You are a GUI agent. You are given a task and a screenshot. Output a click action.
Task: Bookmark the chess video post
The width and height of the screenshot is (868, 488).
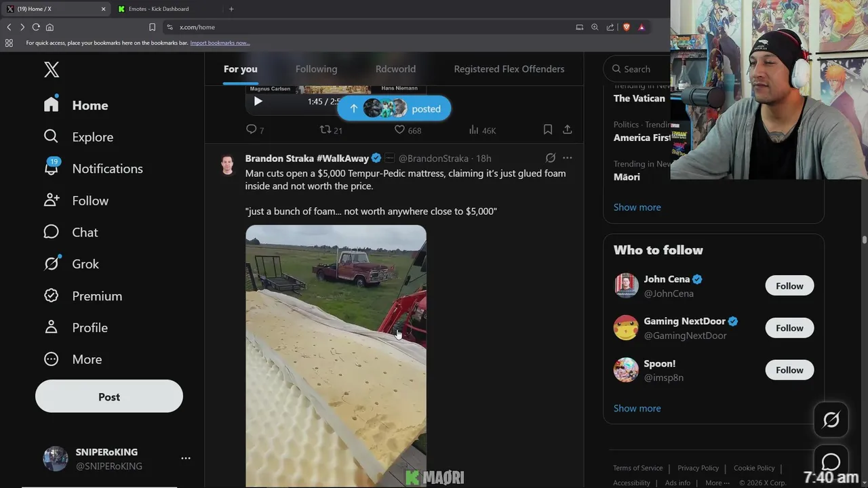click(548, 129)
